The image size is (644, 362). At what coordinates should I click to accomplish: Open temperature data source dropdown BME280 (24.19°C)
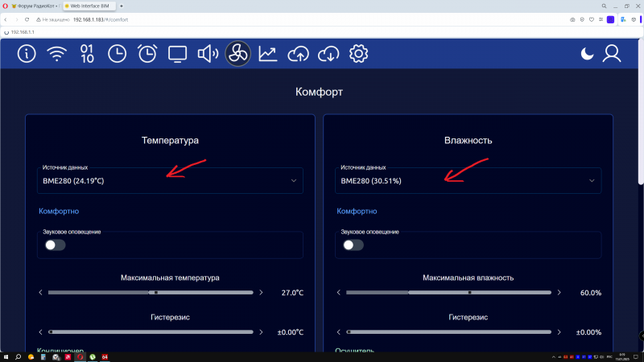pyautogui.click(x=170, y=180)
